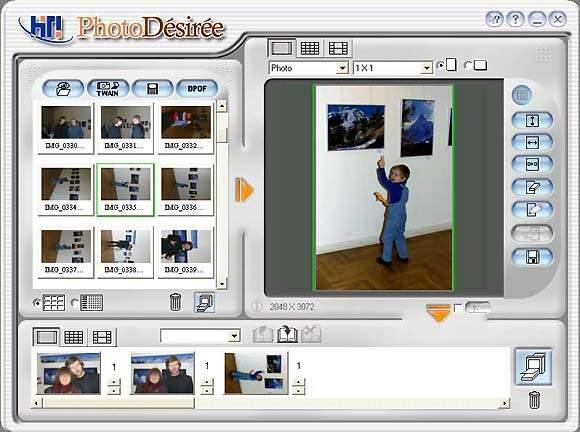
Task: Open the browse folder button
Action: (x=63, y=89)
